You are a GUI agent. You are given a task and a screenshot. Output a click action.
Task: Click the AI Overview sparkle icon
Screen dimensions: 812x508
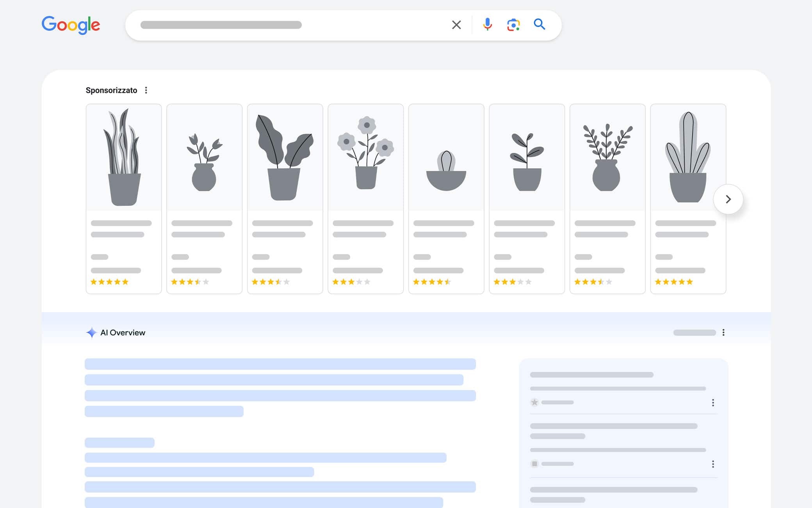pos(91,332)
